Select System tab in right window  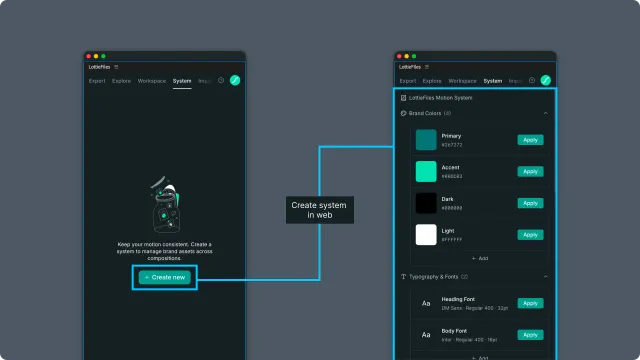493,81
